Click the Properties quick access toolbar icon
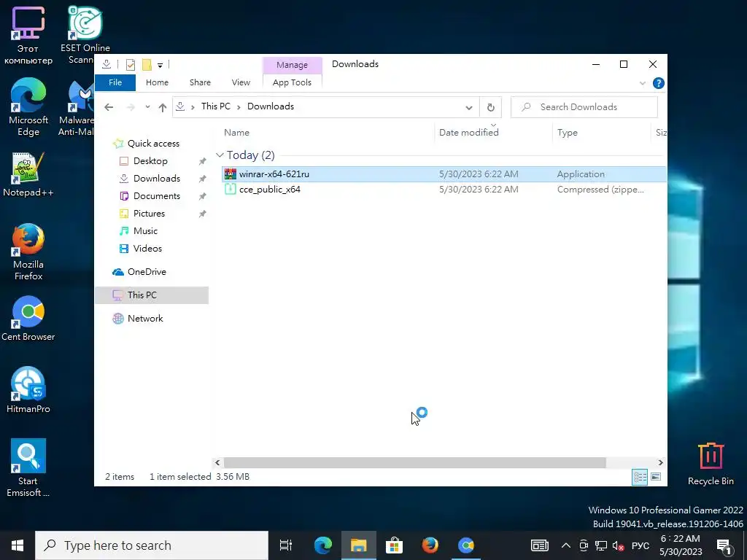The width and height of the screenshot is (747, 560). [x=130, y=64]
